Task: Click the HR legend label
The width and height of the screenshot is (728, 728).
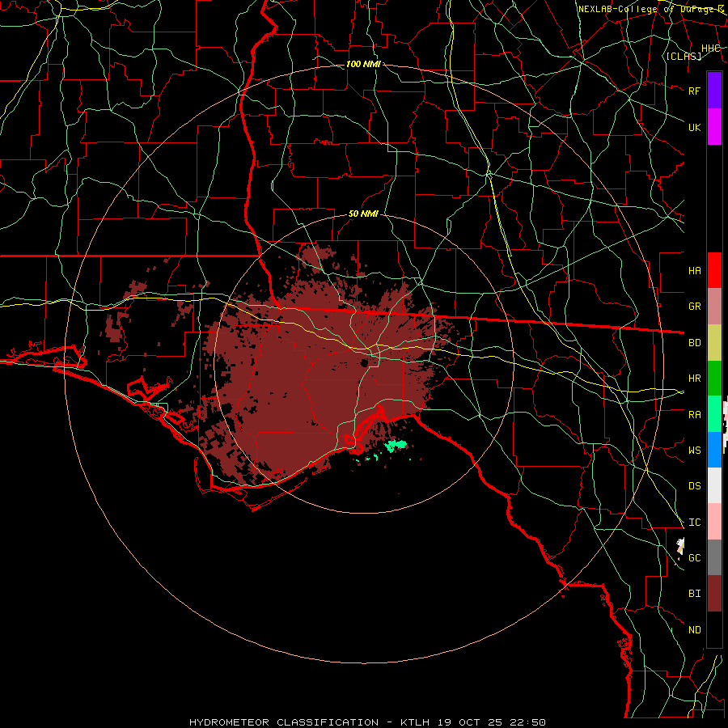Action: click(x=694, y=379)
